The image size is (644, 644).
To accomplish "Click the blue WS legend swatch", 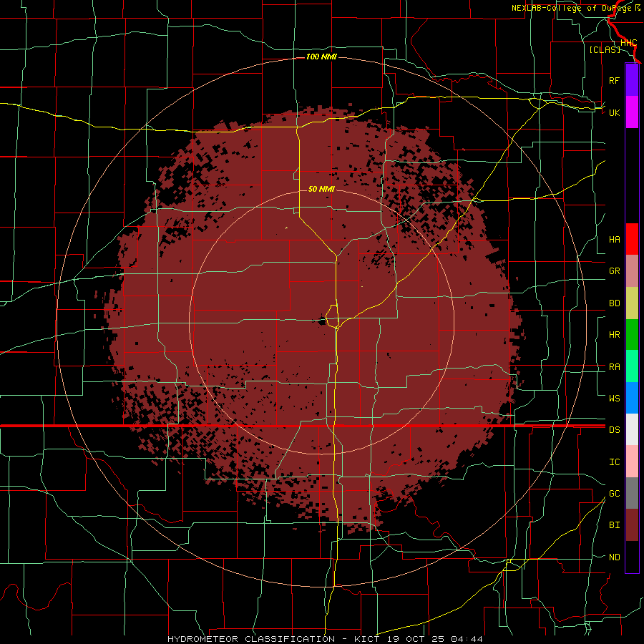I will pyautogui.click(x=632, y=398).
